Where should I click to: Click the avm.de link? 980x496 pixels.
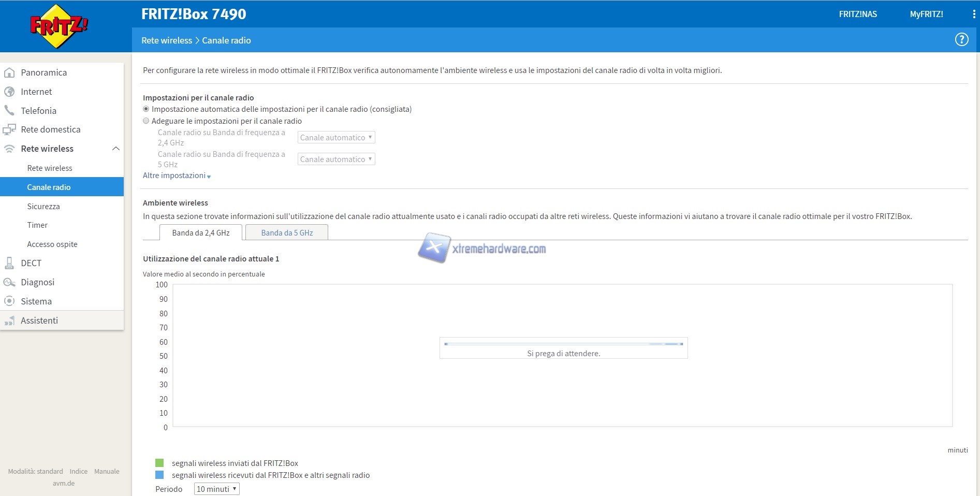coord(64,483)
